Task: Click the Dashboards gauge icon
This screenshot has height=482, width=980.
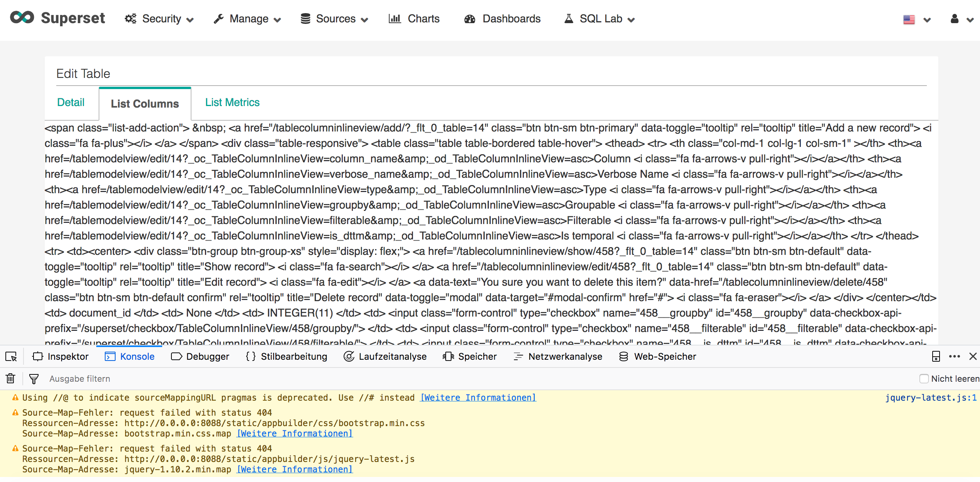Action: click(470, 19)
